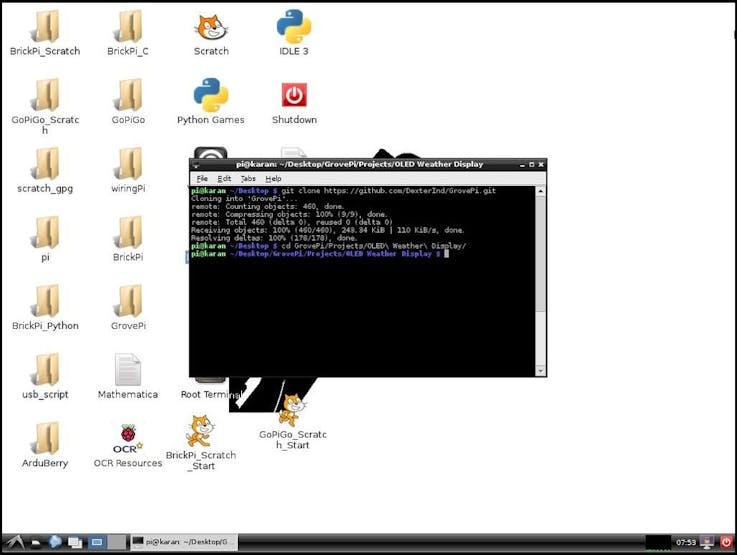
Task: Click terminal scrollbar down arrow
Action: [x=541, y=371]
